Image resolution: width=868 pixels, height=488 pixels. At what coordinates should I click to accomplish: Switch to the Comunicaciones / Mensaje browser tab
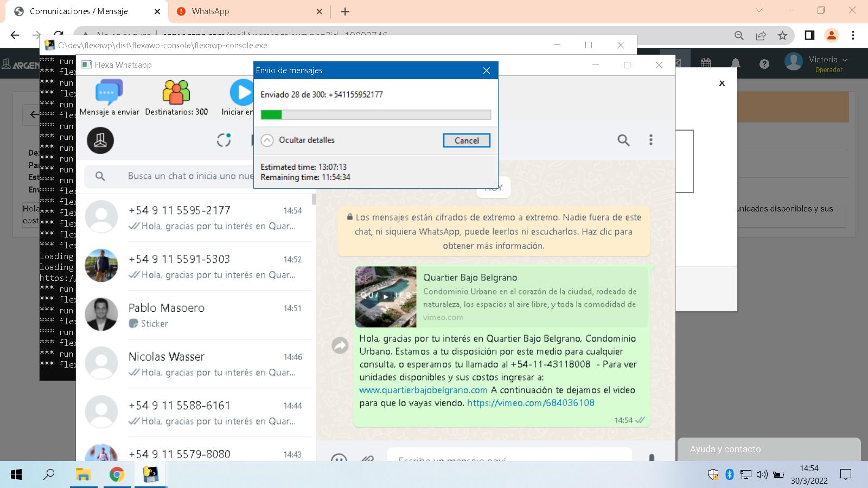click(87, 11)
